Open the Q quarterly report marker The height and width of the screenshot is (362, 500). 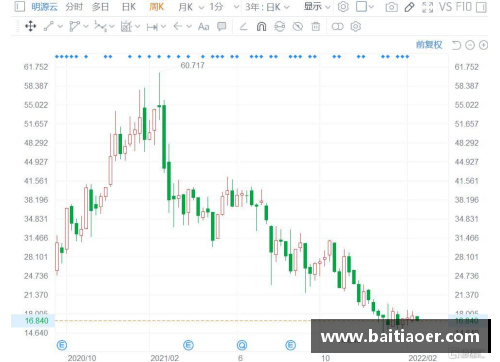tap(242, 345)
